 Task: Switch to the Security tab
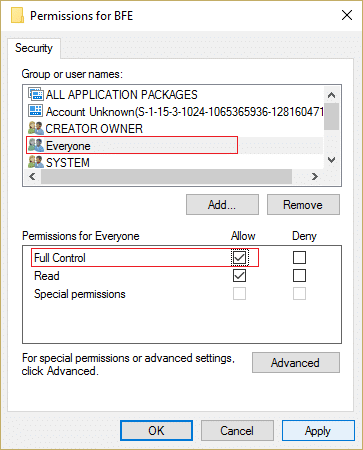point(34,48)
